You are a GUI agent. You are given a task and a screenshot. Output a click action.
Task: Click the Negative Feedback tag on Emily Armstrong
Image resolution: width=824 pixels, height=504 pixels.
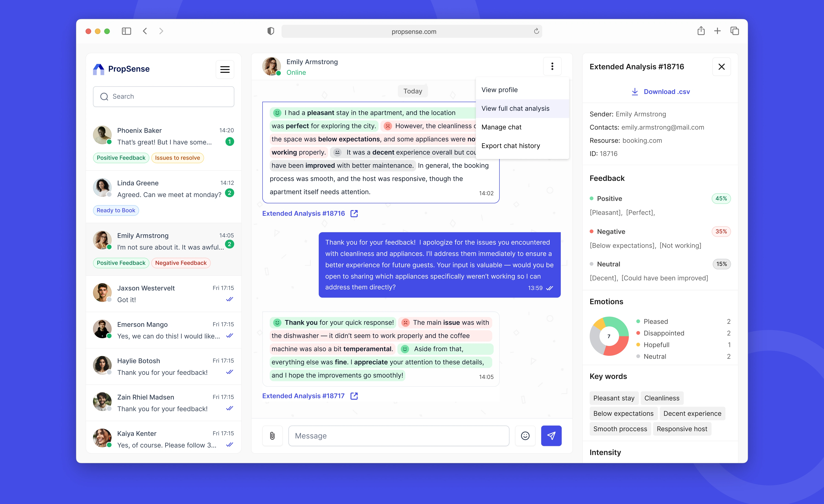(181, 263)
